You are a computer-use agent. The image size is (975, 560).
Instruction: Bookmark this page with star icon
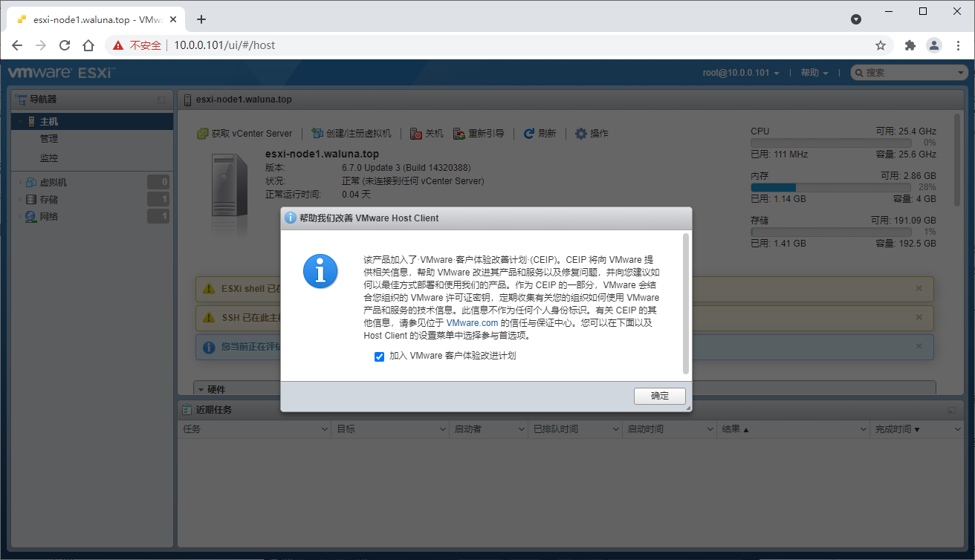tap(881, 45)
